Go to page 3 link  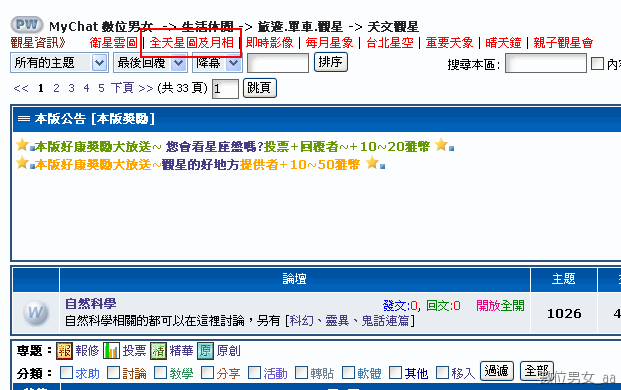pos(71,88)
